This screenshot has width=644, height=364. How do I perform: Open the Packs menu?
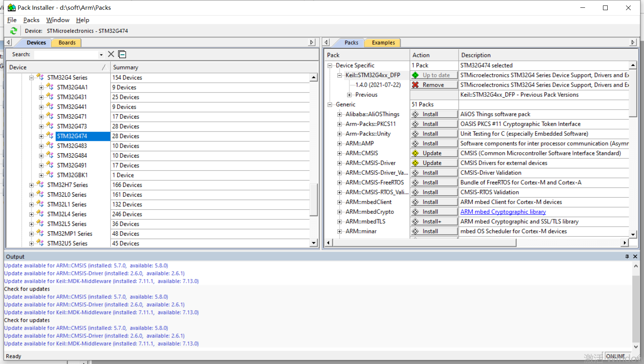pyautogui.click(x=31, y=20)
